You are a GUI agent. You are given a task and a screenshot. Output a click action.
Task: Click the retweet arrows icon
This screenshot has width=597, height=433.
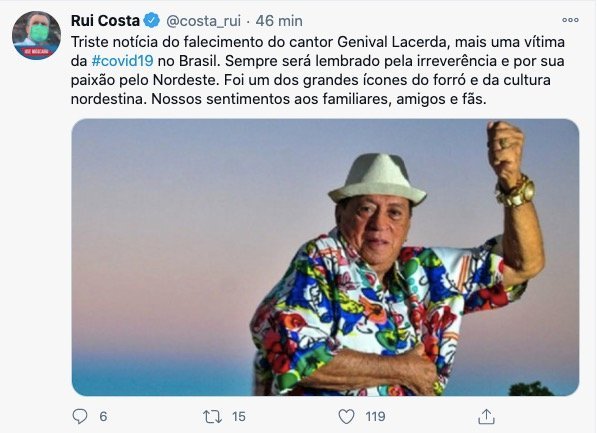tap(212, 416)
